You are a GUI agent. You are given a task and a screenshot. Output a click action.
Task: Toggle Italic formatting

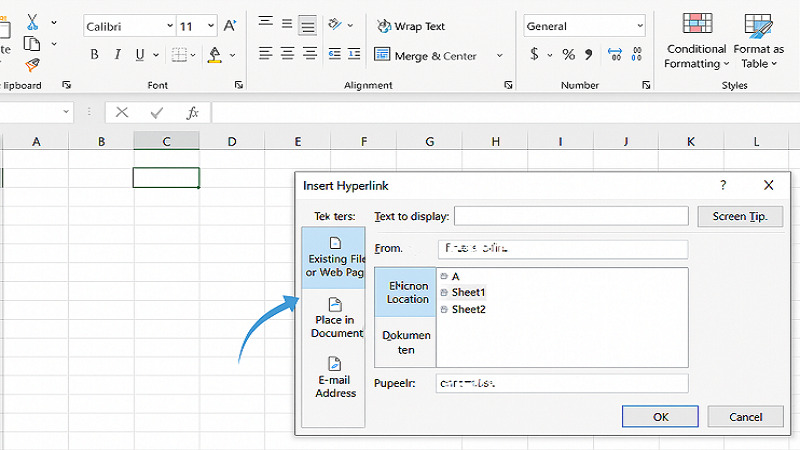117,55
